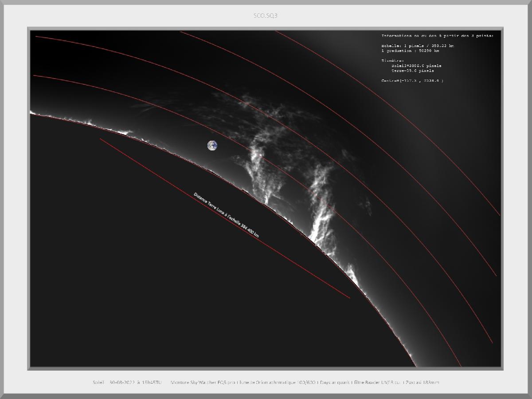This screenshot has height=399, width=532.
Task: Click the Centre coordinates text
Action: click(x=412, y=81)
